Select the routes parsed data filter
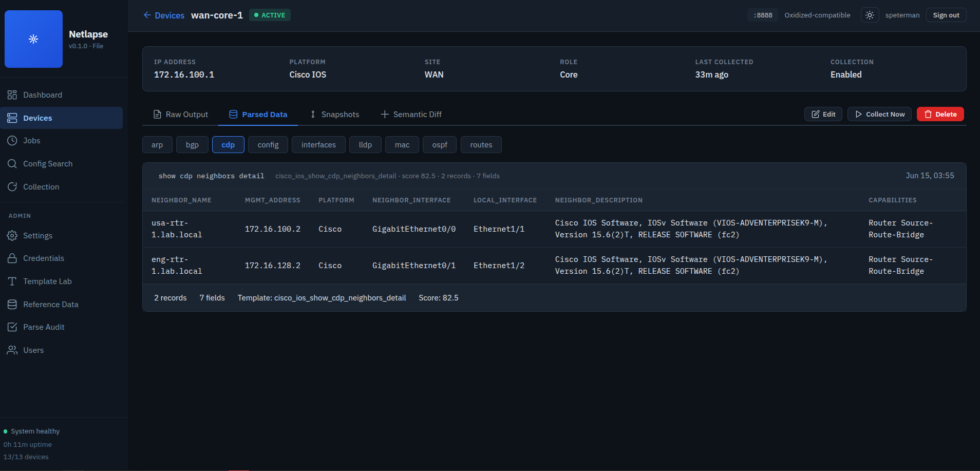Viewport: 980px width, 471px height. point(481,145)
